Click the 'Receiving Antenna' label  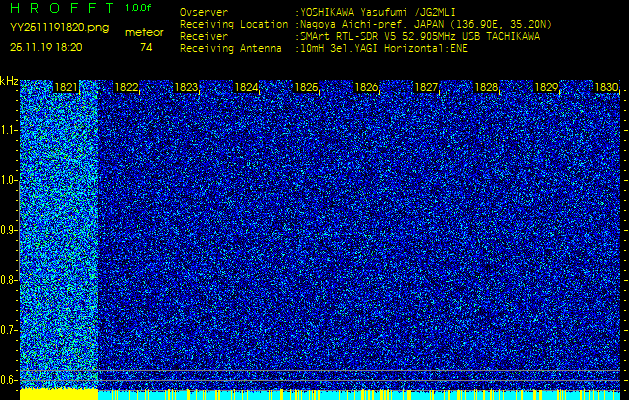coord(231,49)
